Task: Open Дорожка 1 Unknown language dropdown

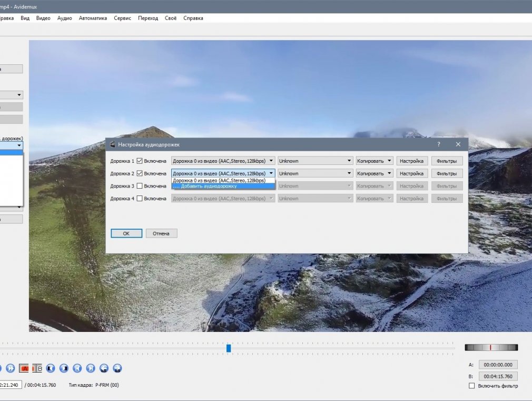Action: pos(315,161)
